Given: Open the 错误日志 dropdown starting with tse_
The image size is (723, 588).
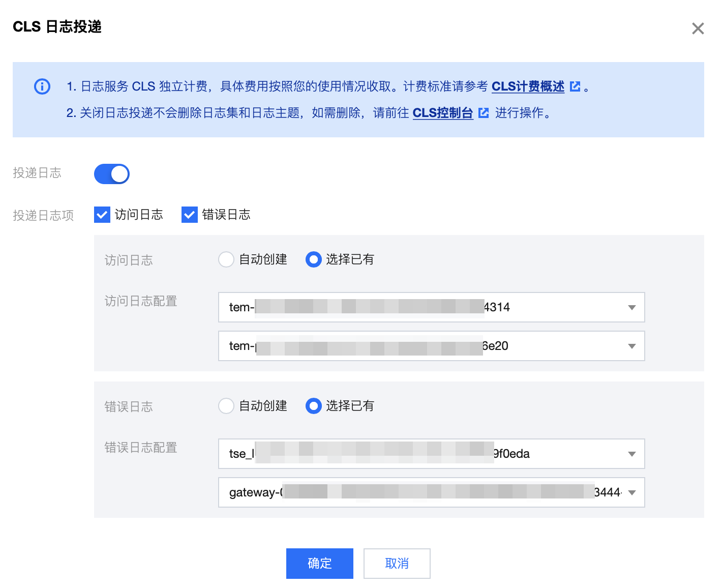Looking at the screenshot, I should coord(431,454).
